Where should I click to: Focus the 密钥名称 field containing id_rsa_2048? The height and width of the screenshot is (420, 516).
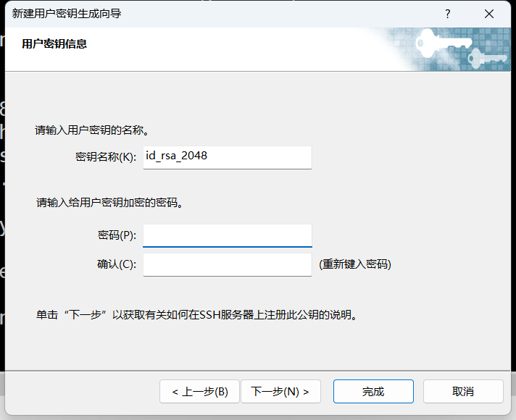pyautogui.click(x=227, y=156)
